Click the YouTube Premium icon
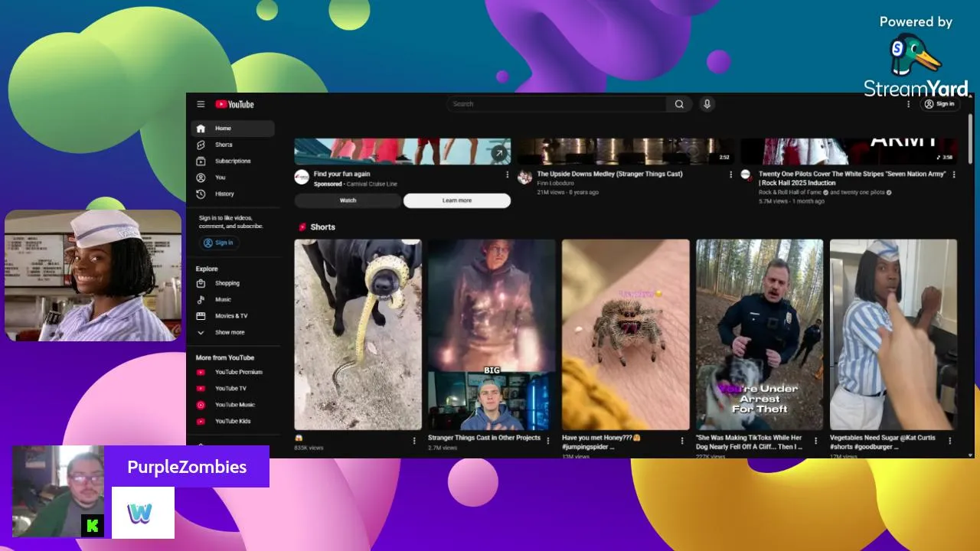The height and width of the screenshot is (551, 980). click(201, 372)
